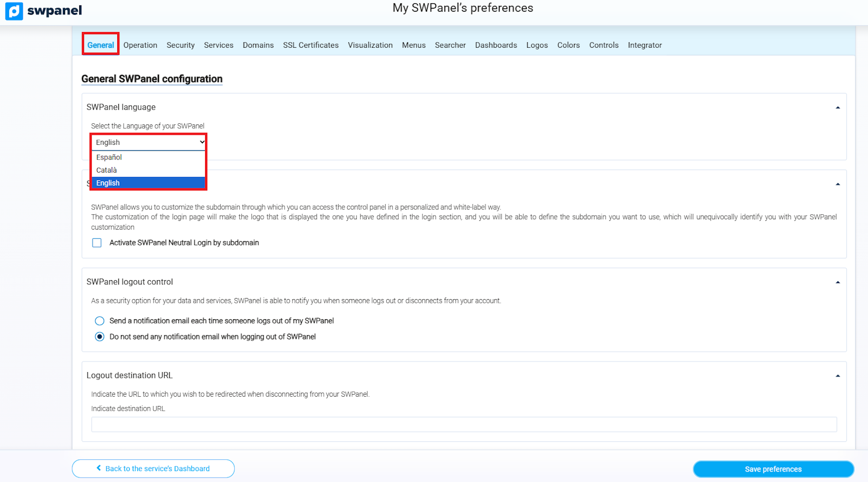
Task: Select do not send notification email option
Action: [x=100, y=337]
